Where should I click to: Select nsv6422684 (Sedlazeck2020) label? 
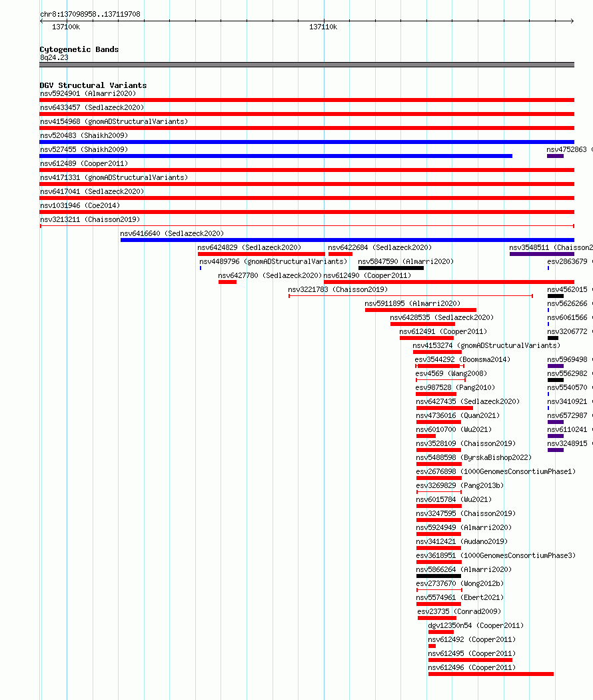click(380, 247)
